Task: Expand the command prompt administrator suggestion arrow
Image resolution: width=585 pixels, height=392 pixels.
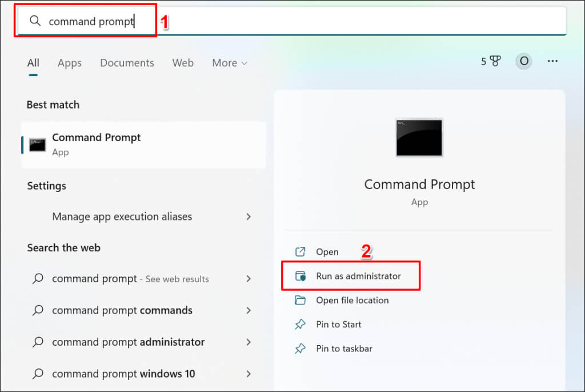Action: 249,342
